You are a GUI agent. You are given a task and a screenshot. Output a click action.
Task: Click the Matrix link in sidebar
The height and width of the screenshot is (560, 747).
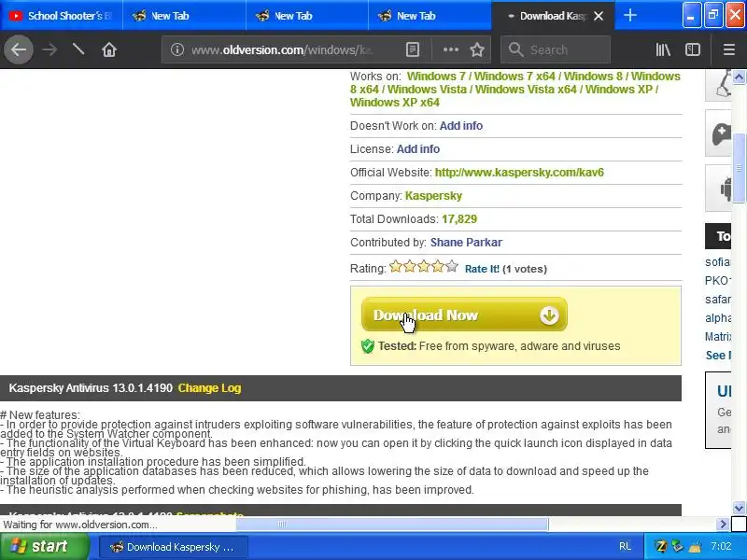click(717, 337)
